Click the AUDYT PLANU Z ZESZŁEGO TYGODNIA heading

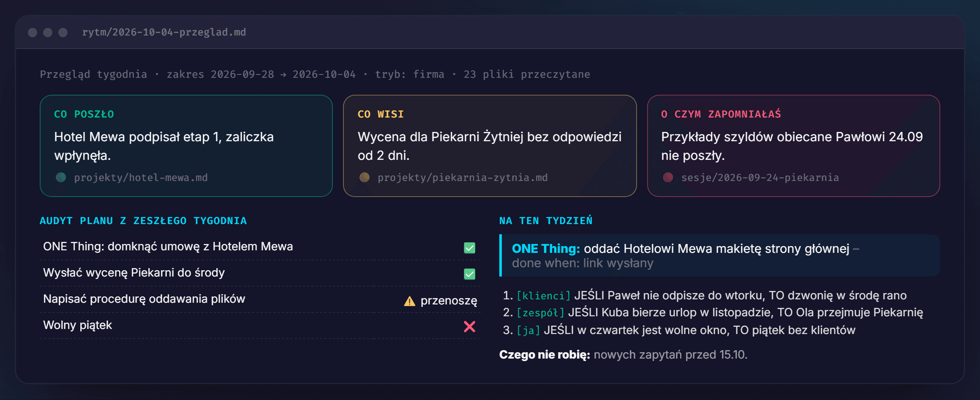pos(143,221)
